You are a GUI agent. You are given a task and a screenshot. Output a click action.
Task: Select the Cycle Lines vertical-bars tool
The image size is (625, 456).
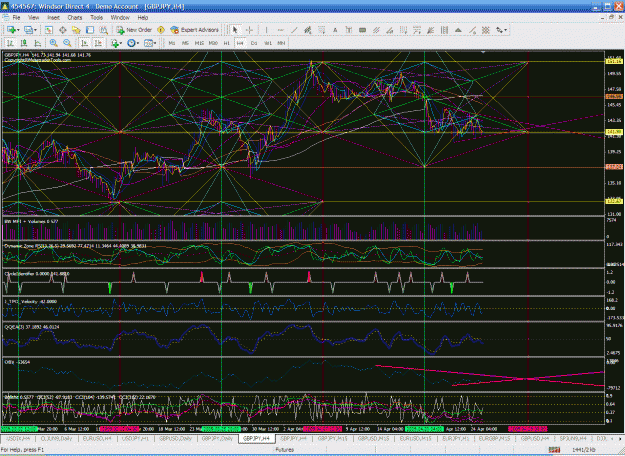[444, 30]
